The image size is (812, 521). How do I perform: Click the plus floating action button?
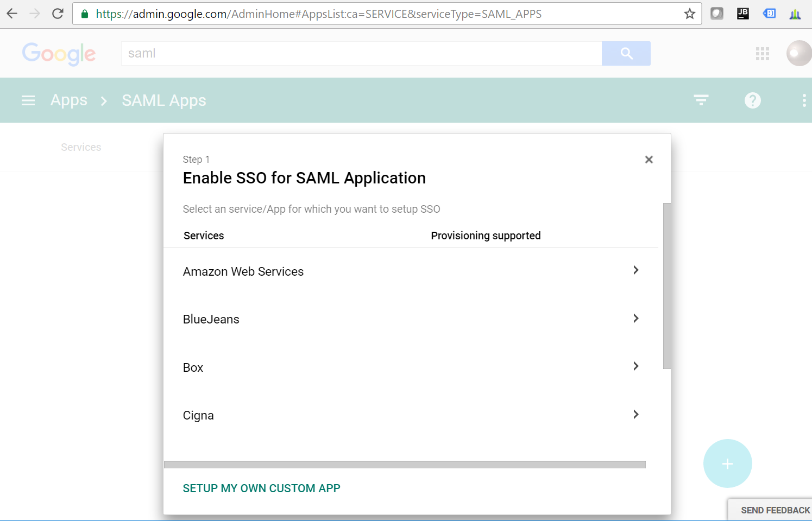pos(728,463)
